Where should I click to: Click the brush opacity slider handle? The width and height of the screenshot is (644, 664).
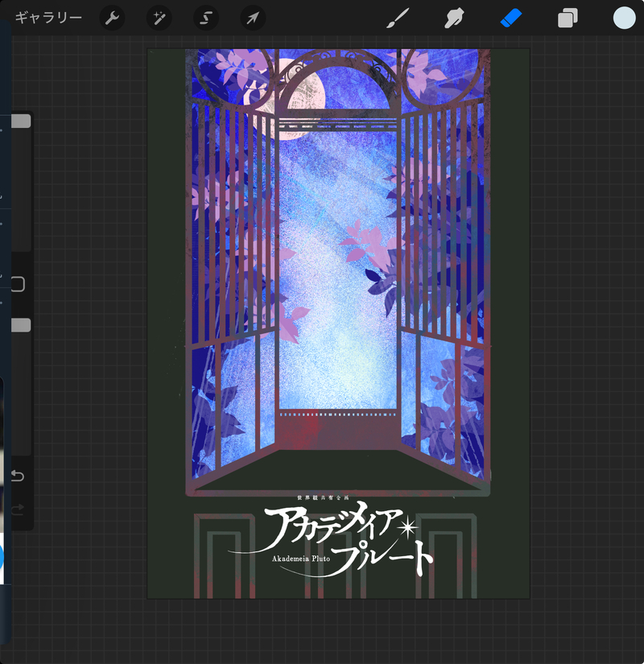[21, 325]
